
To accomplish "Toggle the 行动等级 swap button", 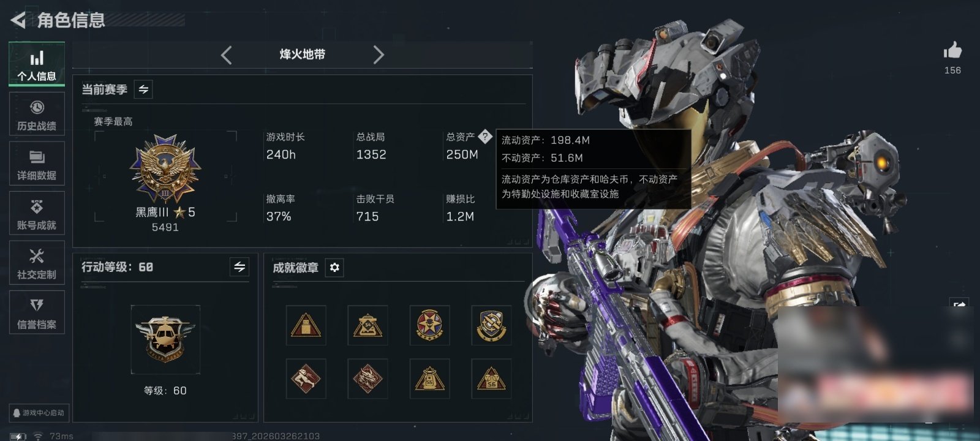I will [x=239, y=267].
